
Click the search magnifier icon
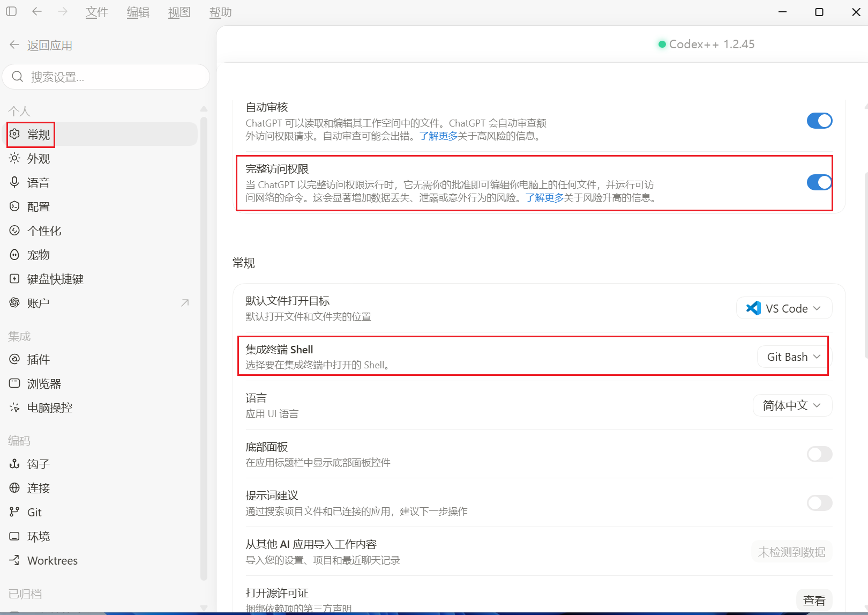point(18,77)
